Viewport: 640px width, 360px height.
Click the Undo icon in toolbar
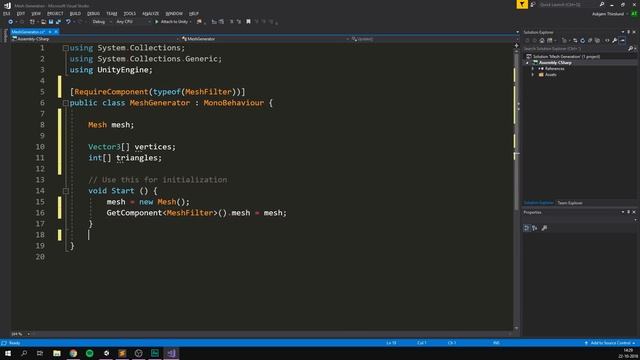click(68, 22)
